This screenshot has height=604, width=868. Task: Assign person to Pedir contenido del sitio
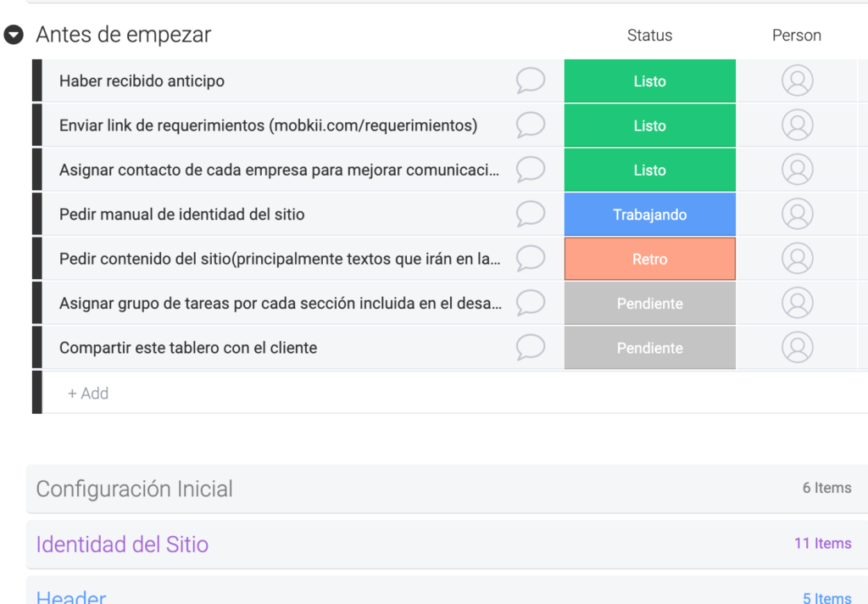coord(797,259)
